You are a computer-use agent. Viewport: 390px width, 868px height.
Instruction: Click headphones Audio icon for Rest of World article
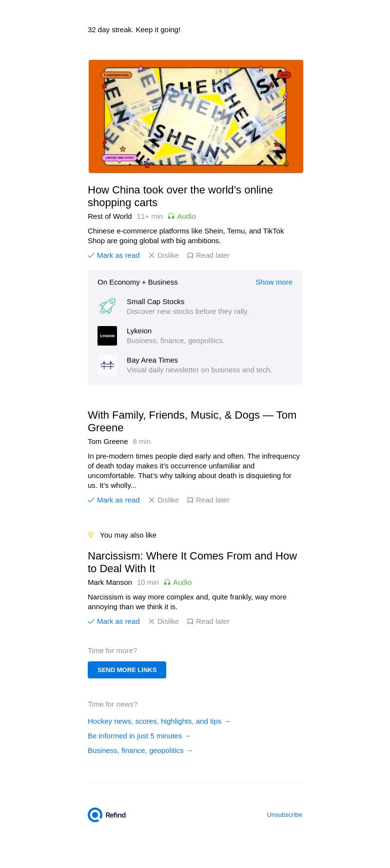(x=171, y=216)
